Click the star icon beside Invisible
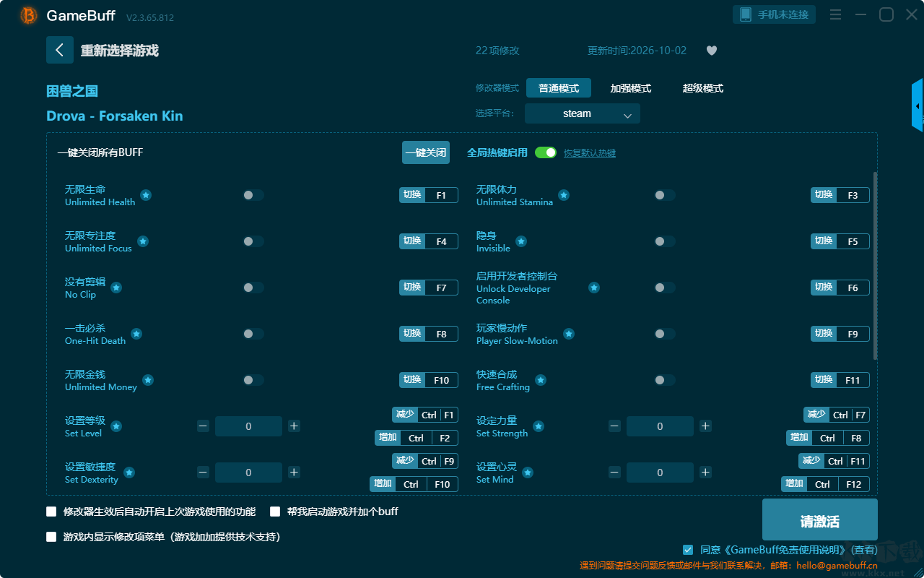 tap(520, 241)
